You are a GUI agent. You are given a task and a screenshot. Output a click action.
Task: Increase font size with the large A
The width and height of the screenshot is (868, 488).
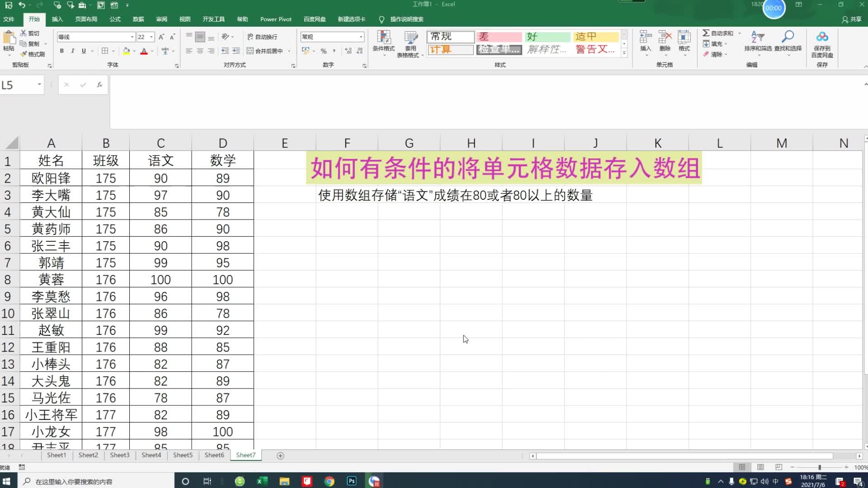click(161, 37)
